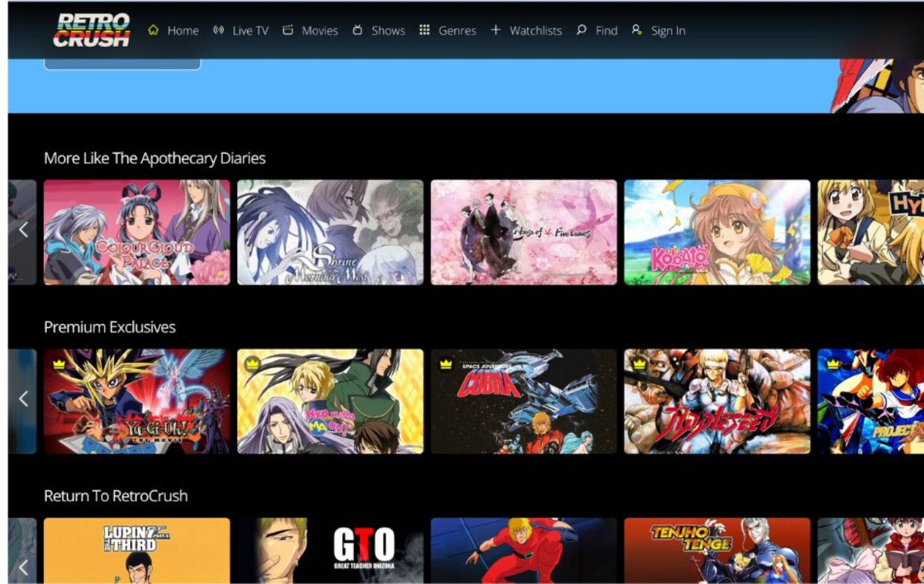924x584 pixels.
Task: Click the left arrow on Premium Exclusives row
Action: tap(23, 399)
